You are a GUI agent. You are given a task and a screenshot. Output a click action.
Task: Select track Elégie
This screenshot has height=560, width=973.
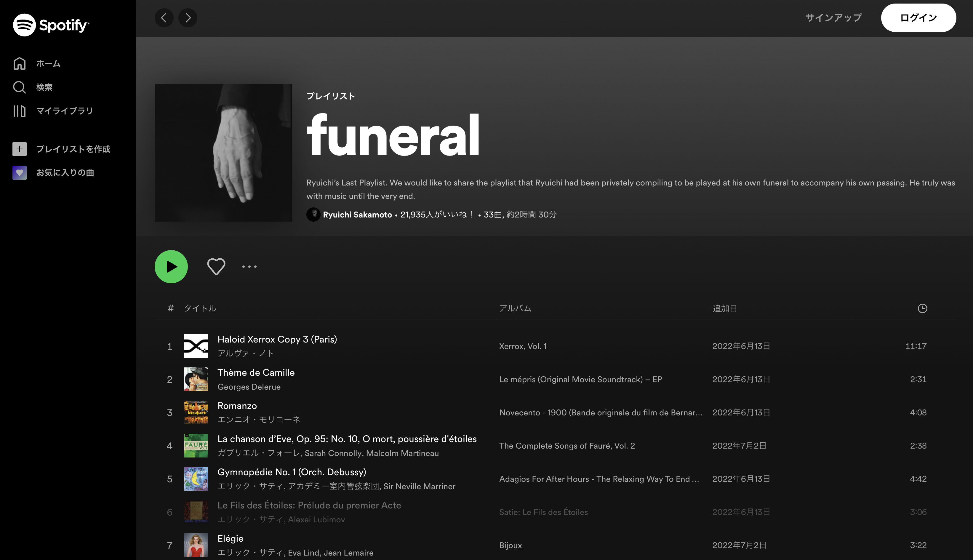coord(231,538)
